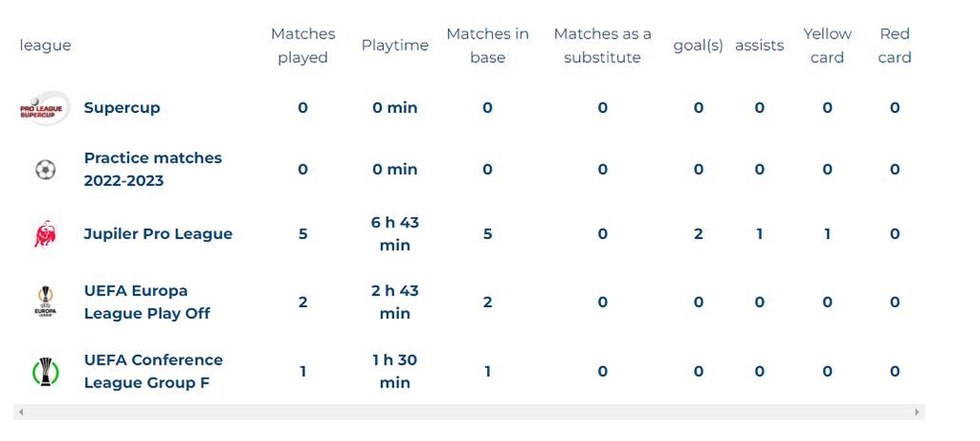Viewport: 980px width, 441px height.
Task: Click the Matches played column header
Action: point(302,46)
